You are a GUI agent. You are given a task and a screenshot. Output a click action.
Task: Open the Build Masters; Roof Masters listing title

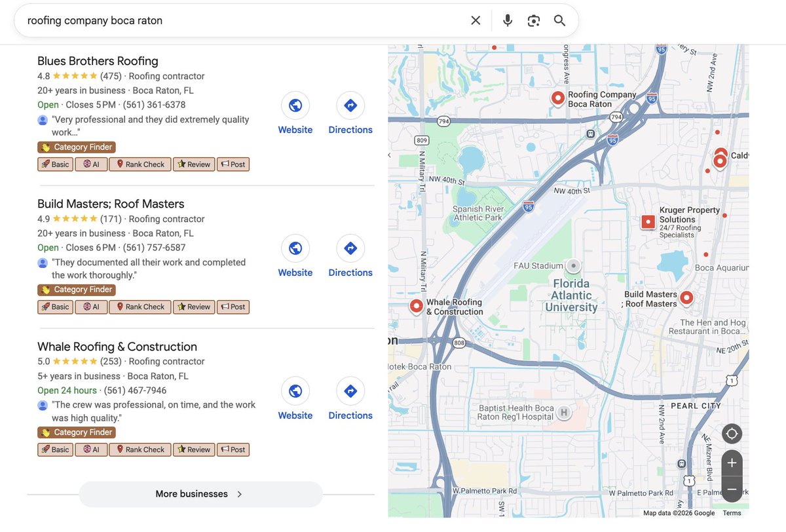pos(111,204)
